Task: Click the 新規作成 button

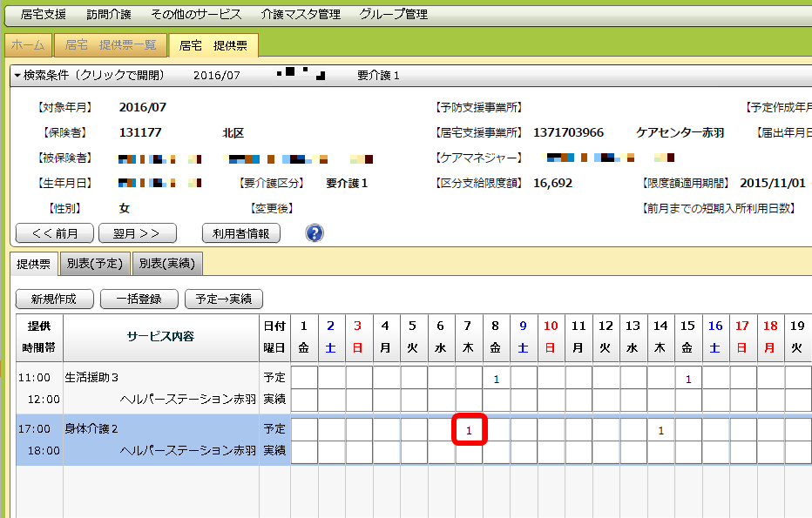Action: (55, 299)
